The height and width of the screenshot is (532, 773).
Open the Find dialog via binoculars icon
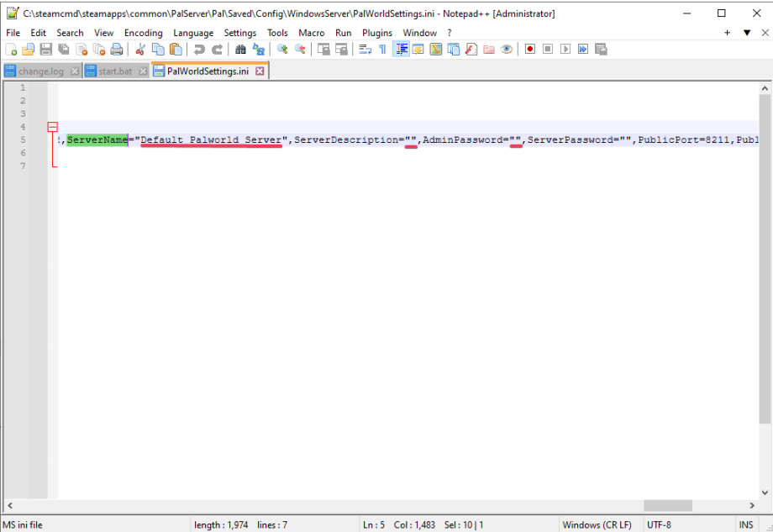[241, 49]
